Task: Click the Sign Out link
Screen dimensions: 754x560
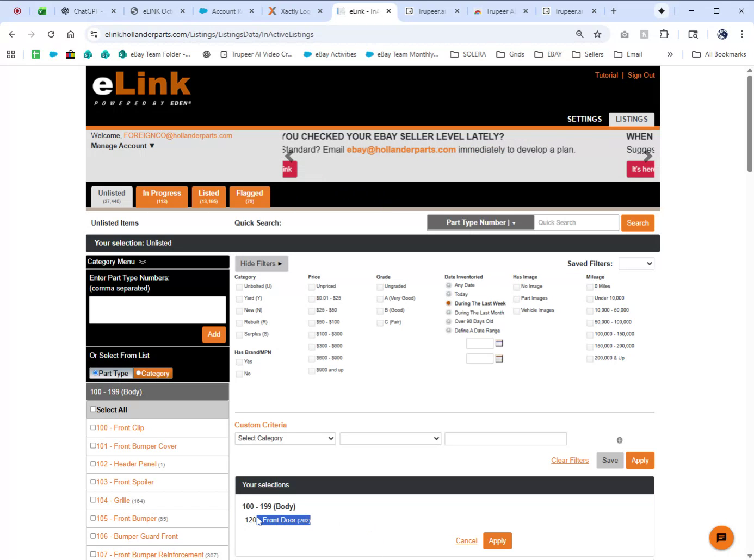Action: tap(641, 75)
